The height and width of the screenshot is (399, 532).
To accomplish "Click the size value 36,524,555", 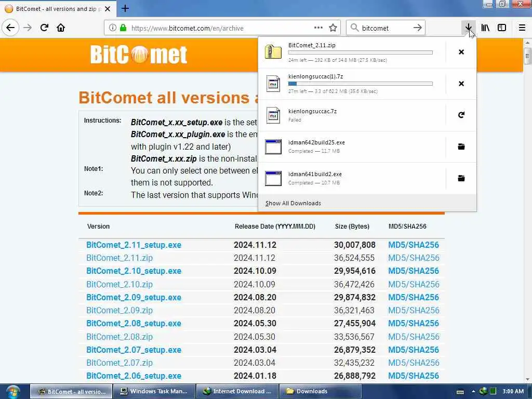I will tap(354, 258).
